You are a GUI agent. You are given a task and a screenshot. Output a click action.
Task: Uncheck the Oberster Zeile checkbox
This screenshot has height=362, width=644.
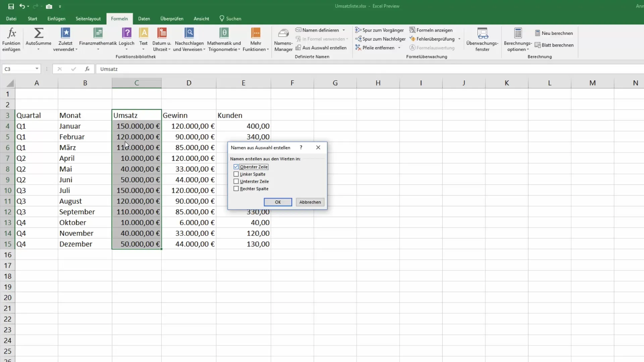click(236, 167)
